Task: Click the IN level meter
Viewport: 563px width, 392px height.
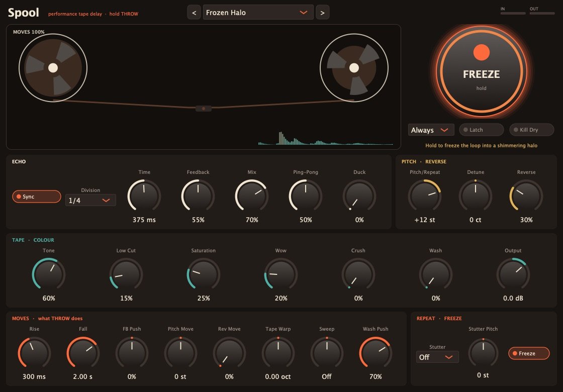Action: (513, 13)
